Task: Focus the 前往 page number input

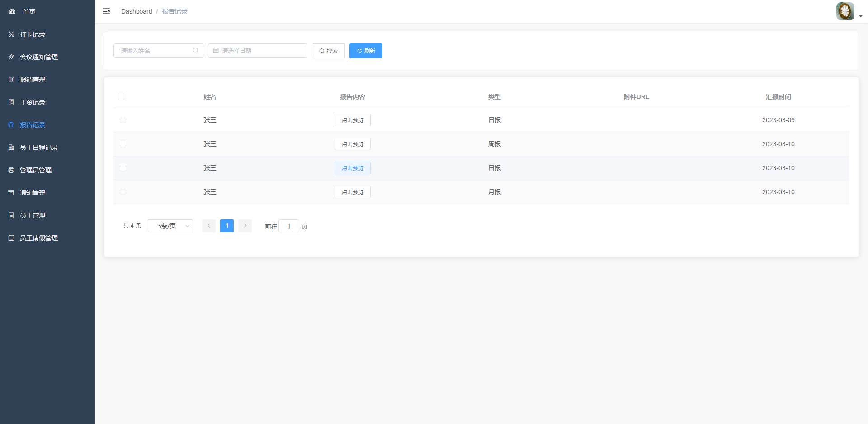Action: point(289,226)
